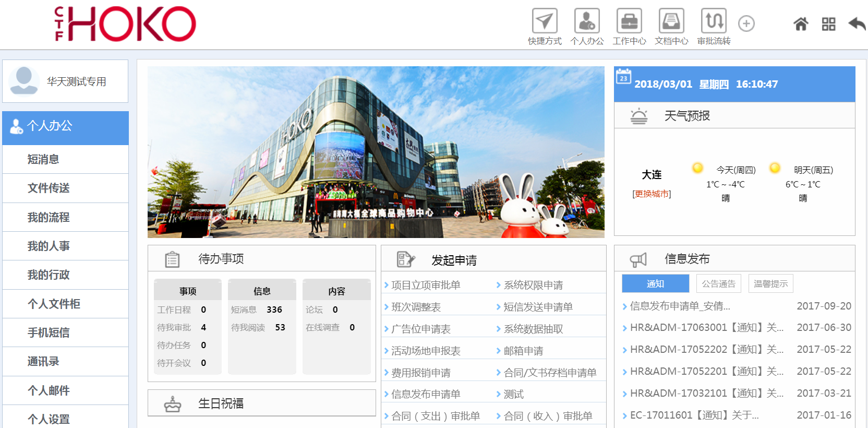Viewport: 868px width, 428px height.
Task: Select the 通知 tab
Action: (655, 284)
